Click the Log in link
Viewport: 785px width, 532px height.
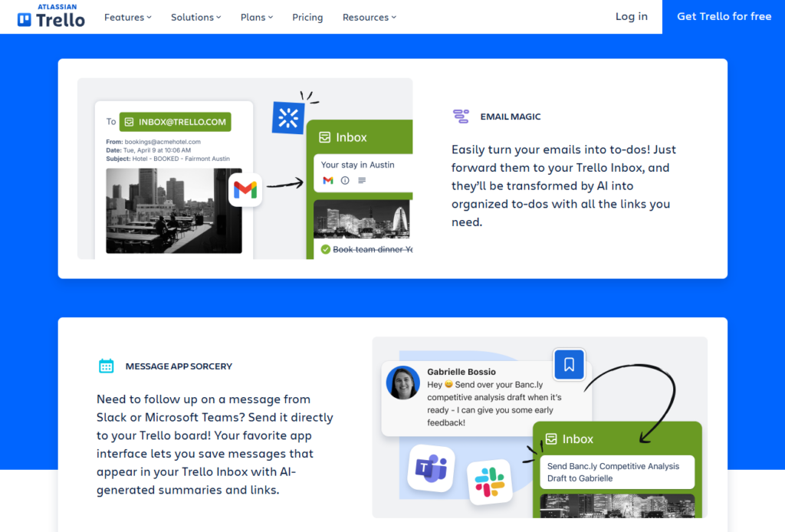632,17
